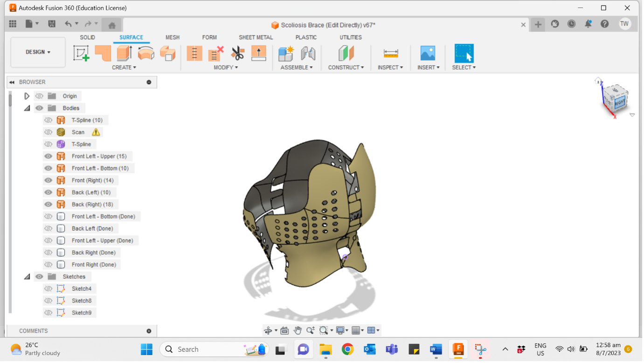Open the Viewports layout icon
Screen dimensions: 644x363
tap(372, 331)
